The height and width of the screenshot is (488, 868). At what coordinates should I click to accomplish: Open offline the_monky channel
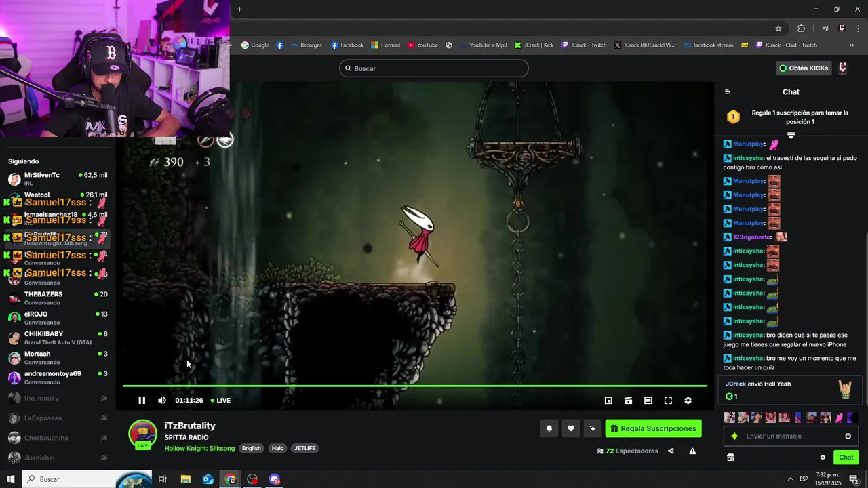pos(58,398)
